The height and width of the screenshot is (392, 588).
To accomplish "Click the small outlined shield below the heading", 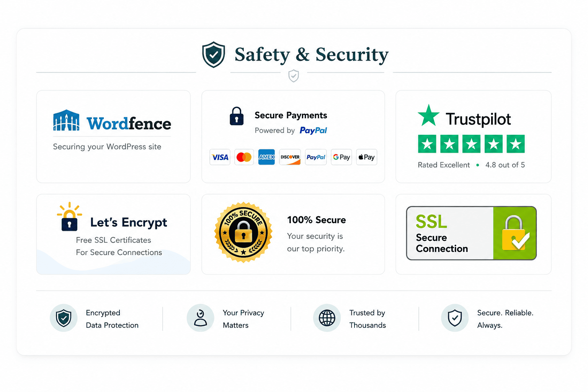I will click(294, 76).
